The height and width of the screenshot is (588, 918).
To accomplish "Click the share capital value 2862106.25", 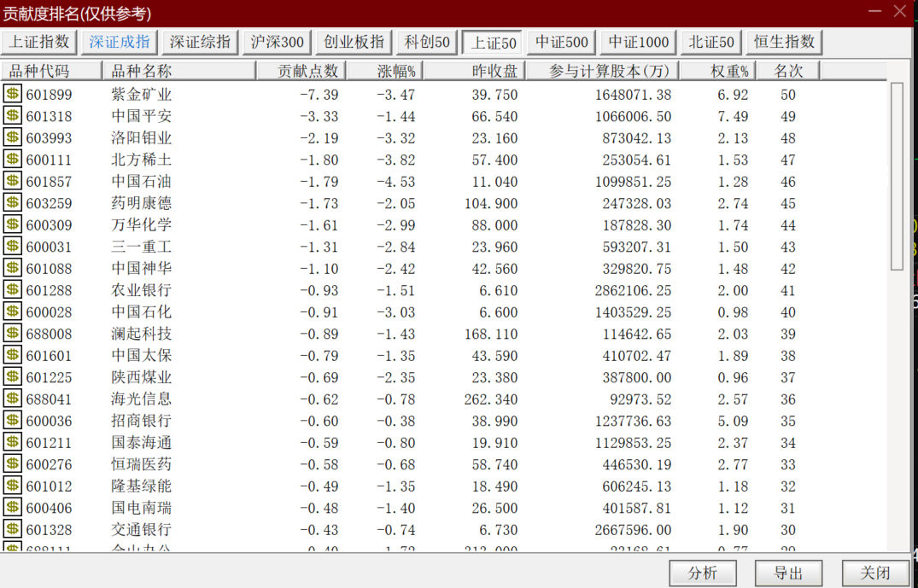I will [x=633, y=290].
